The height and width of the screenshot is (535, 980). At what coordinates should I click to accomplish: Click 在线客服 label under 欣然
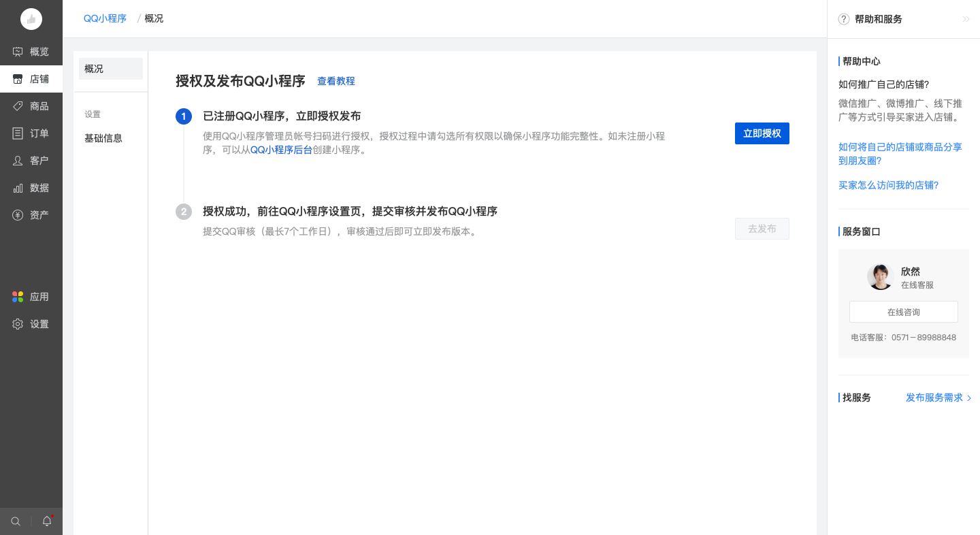(917, 285)
